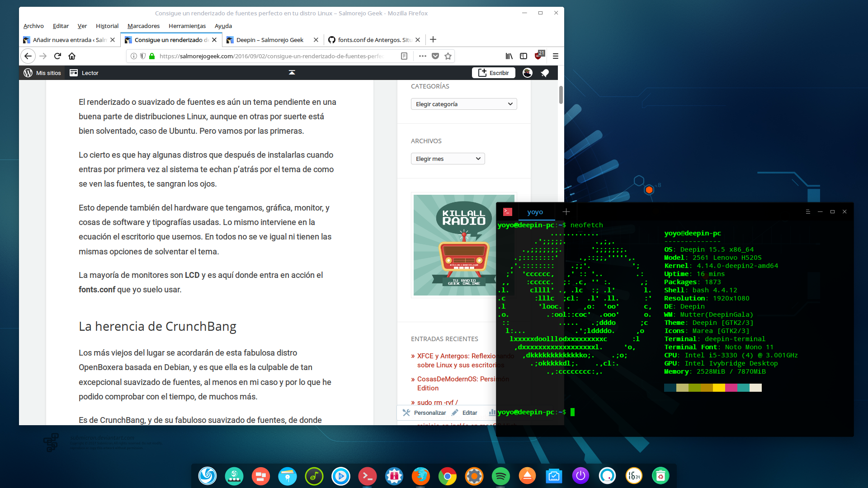Viewport: 868px width, 488px height.
Task: Open the Elegir mes dropdown
Action: (x=448, y=159)
